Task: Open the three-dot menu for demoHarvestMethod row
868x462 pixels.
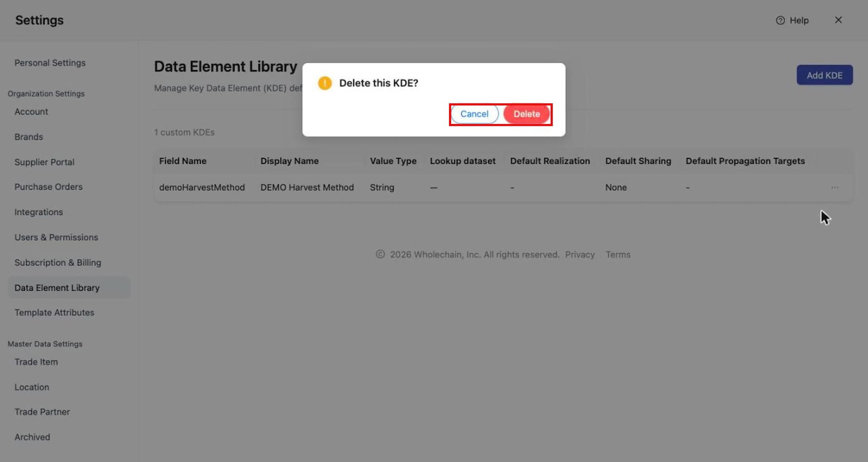Action: (835, 187)
